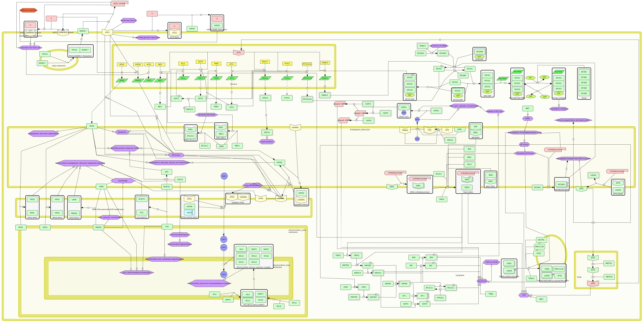Click the hyperoxidation phenotype node

click(267, 142)
